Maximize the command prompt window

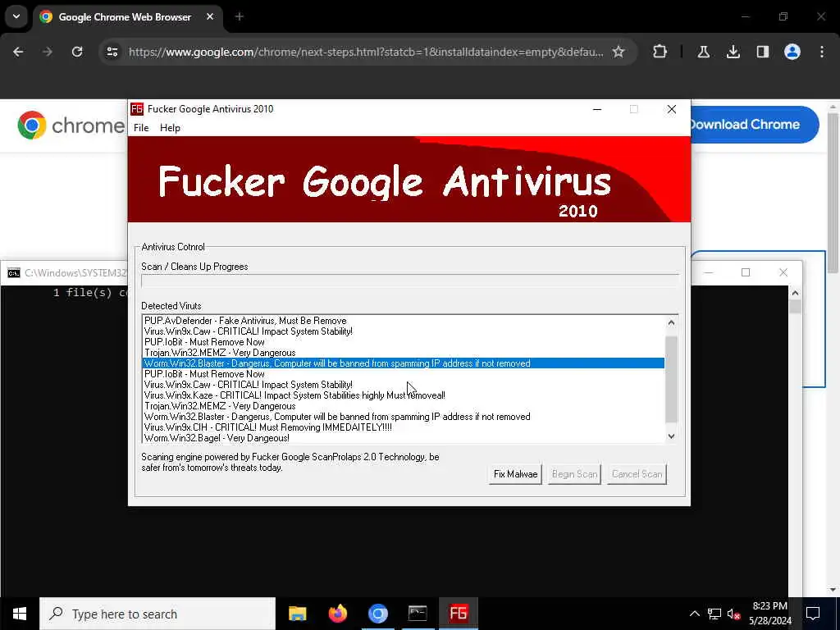tap(746, 272)
